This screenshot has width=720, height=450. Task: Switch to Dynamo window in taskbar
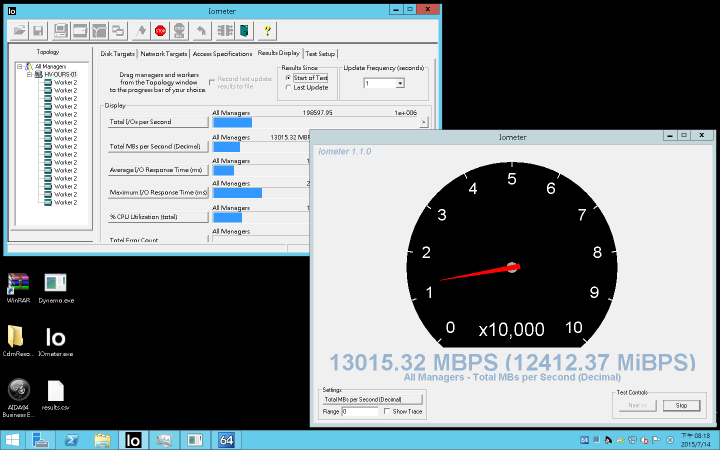pyautogui.click(x=195, y=440)
